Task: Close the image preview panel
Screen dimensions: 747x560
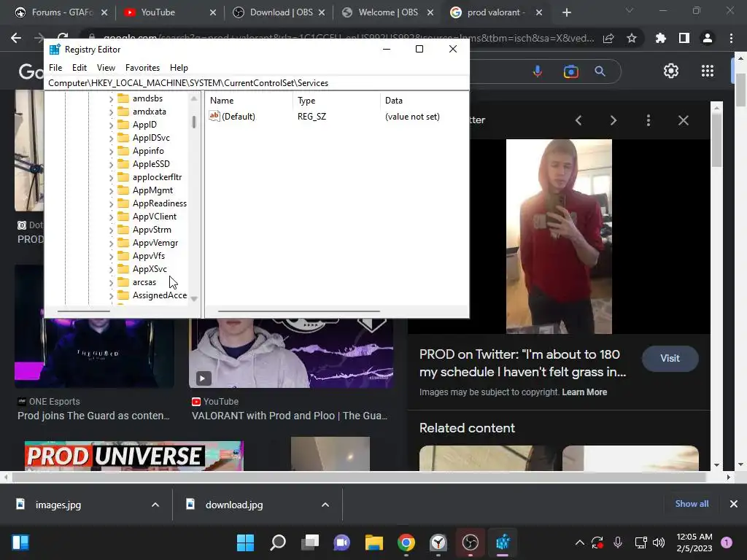Action: coord(683,120)
